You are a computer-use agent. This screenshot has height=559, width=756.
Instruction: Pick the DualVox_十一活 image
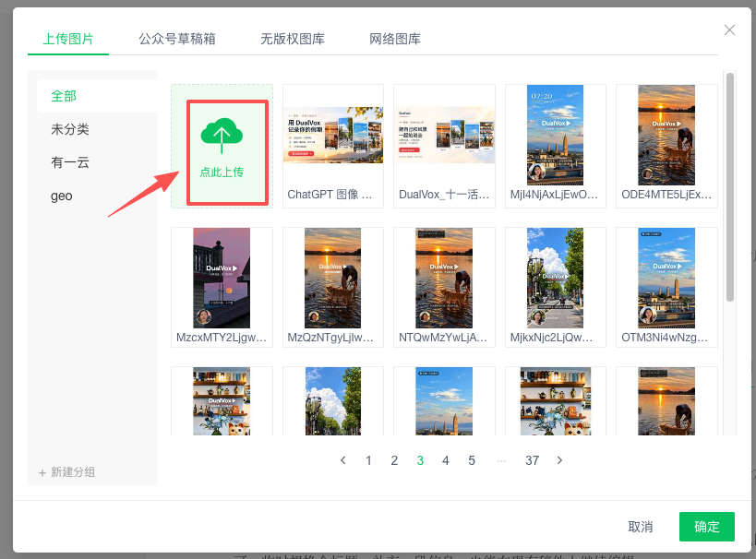pyautogui.click(x=445, y=147)
